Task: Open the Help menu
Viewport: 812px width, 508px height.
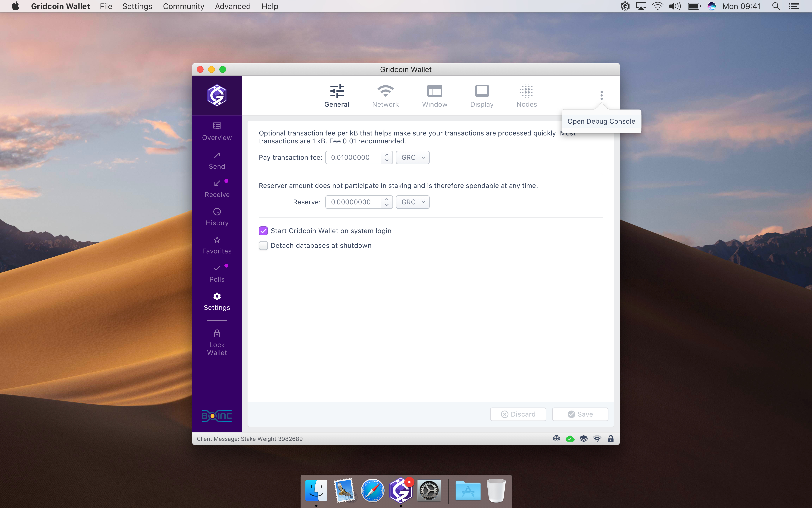Action: 270,6
